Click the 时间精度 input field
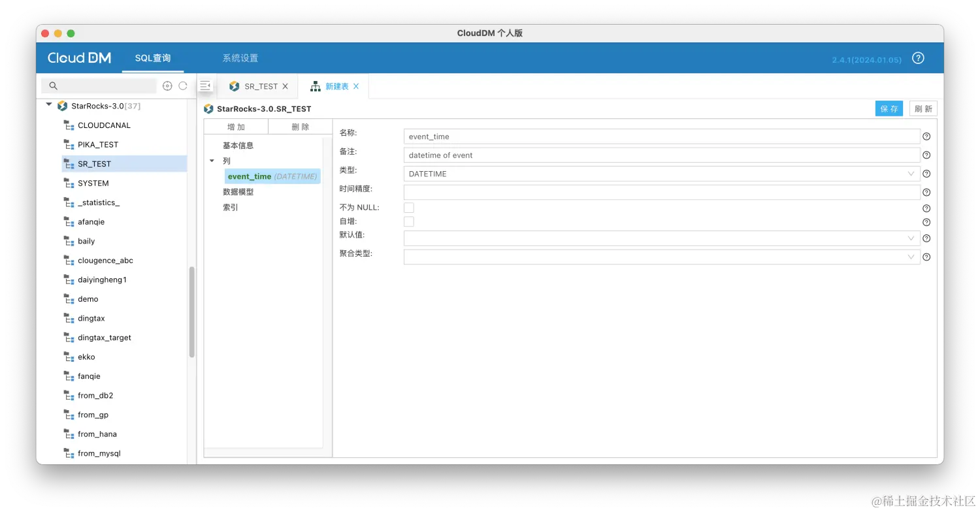980x512 pixels. tap(662, 193)
